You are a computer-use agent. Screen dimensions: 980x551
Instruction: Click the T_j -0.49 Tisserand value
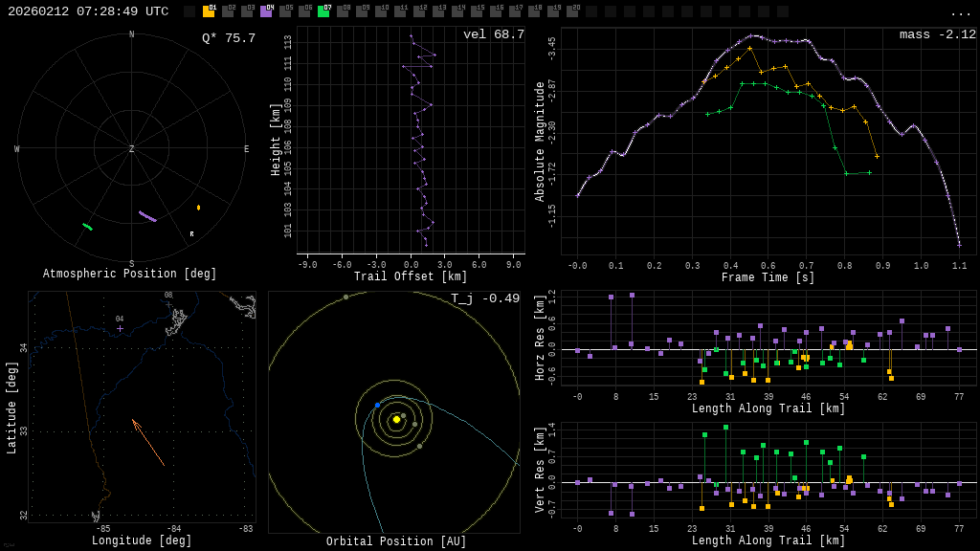485,298
